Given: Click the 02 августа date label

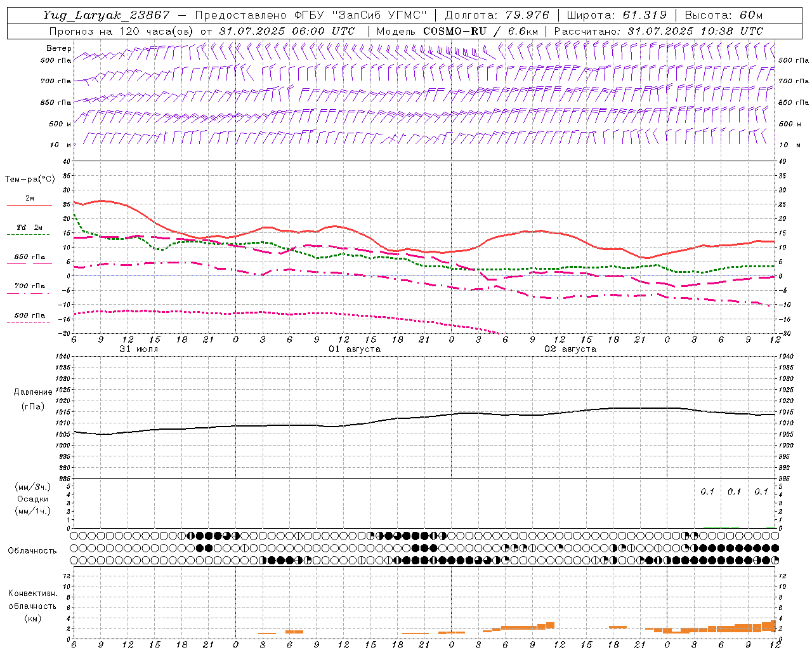Looking at the screenshot, I should click(570, 349).
